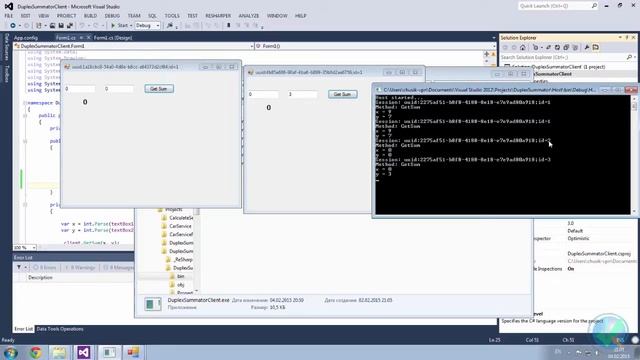Click the Error List filter funnel icon
This screenshot has width=640, height=360.
pos(19,267)
